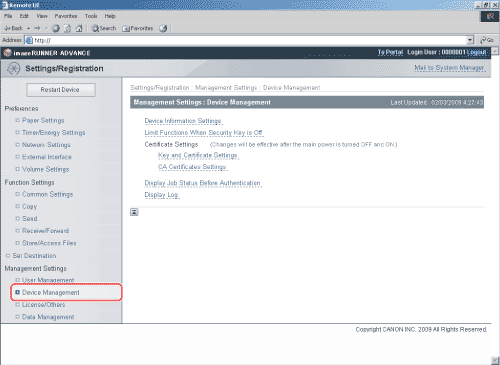Open the Tools menu
500x365 pixels.
coord(91,16)
